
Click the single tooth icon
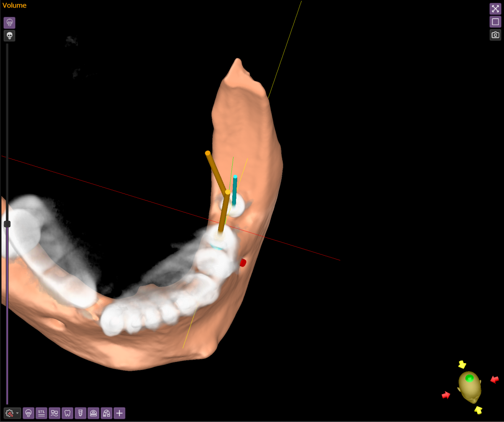(68, 413)
